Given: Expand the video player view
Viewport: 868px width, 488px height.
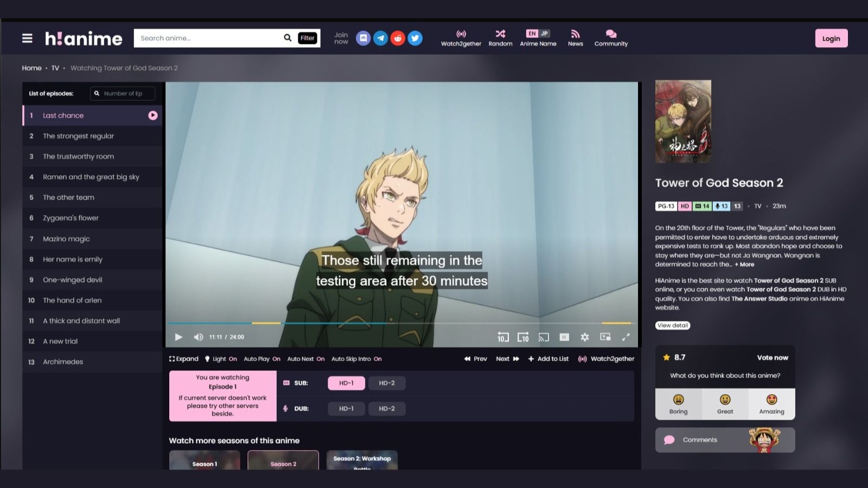Looking at the screenshot, I should [183, 359].
